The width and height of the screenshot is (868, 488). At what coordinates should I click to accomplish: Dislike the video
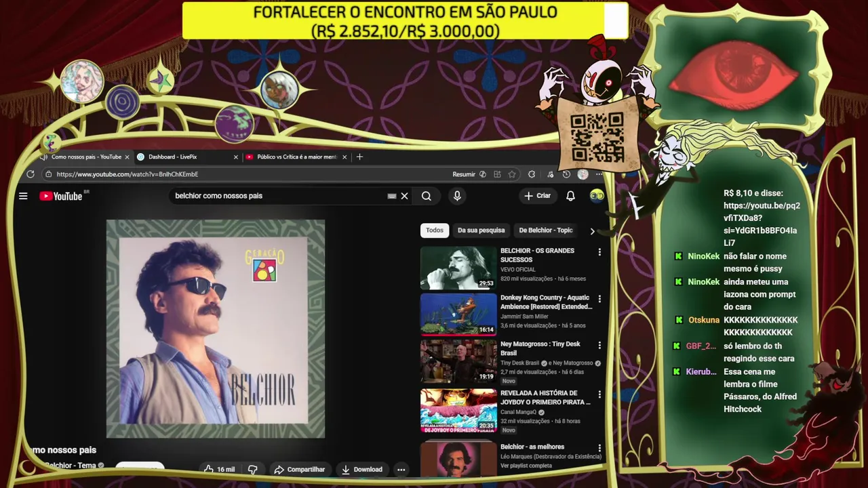pyautogui.click(x=252, y=469)
